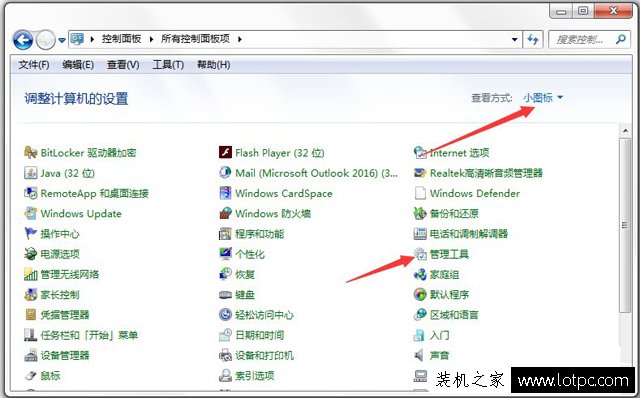Viewport: 640px width, 398px height.
Task: Click the 索引选项 icon
Action: pos(225,376)
